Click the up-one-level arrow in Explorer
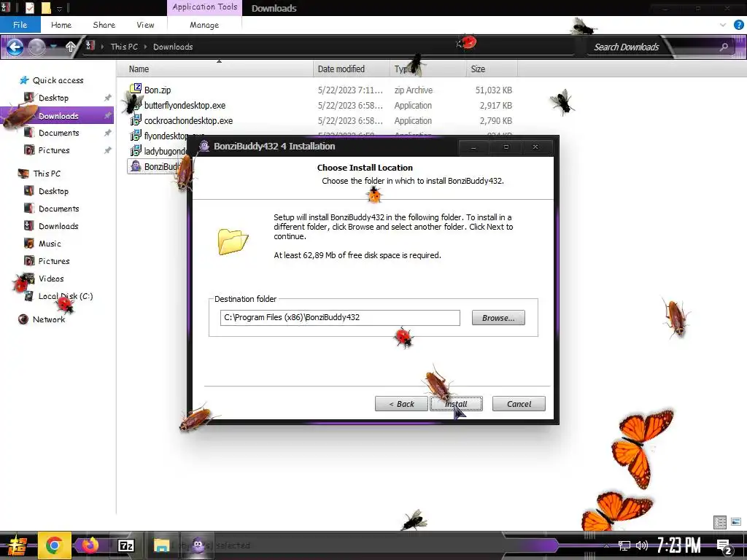This screenshot has width=747, height=560. pyautogui.click(x=71, y=47)
